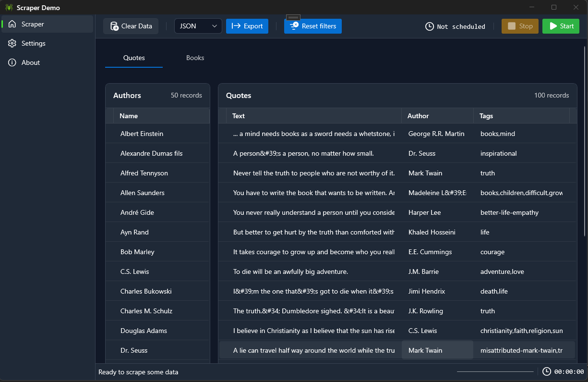Open the JSON export format dropdown
The width and height of the screenshot is (588, 382).
(198, 26)
